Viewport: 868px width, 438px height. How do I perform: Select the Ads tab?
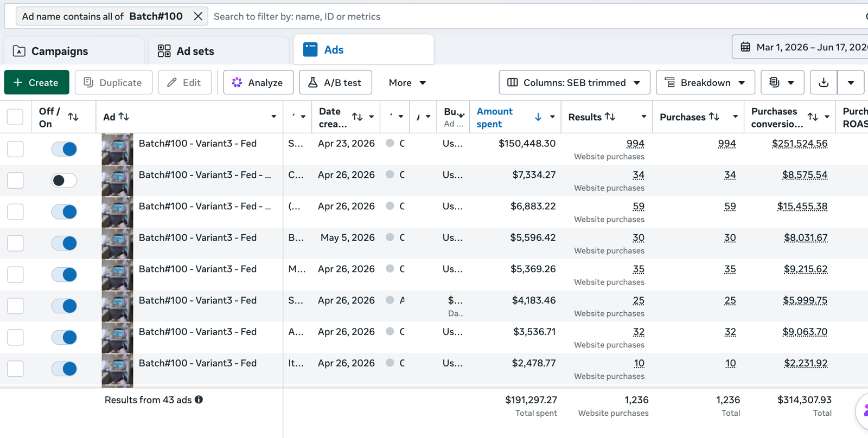[x=363, y=50]
